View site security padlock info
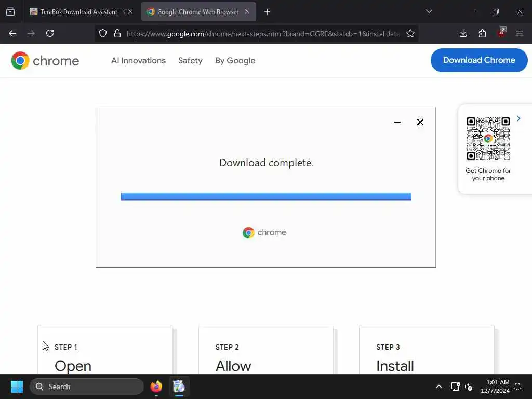Viewport: 532px width, 399px height. click(117, 33)
